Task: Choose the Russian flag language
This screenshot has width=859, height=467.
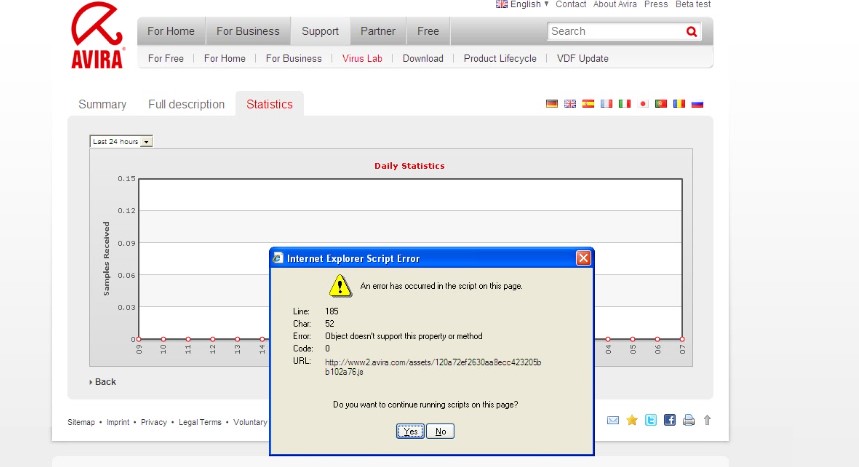Action: [697, 104]
